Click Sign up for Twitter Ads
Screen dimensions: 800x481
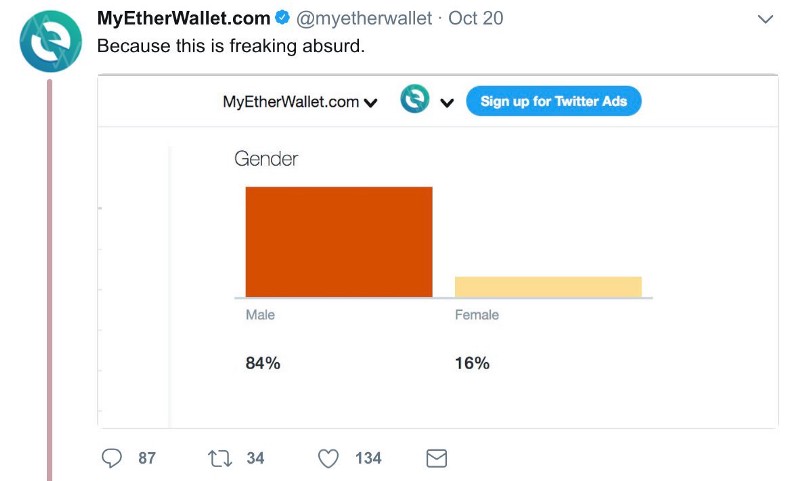[554, 101]
